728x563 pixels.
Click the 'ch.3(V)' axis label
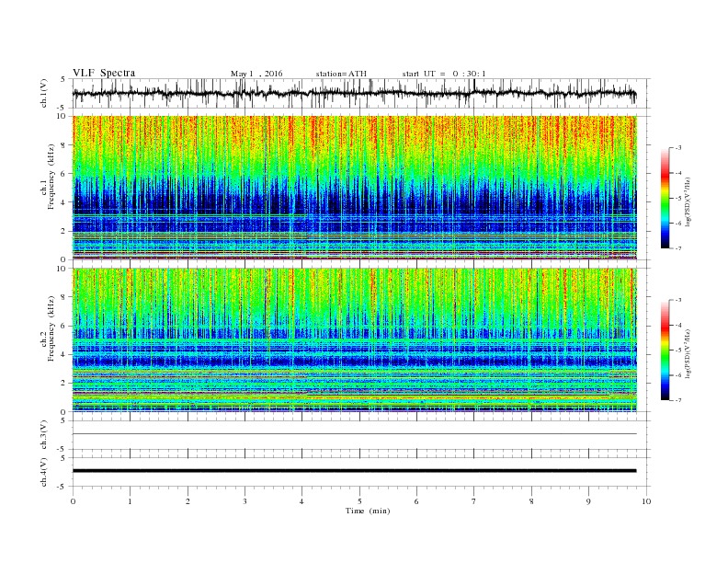tap(44, 435)
